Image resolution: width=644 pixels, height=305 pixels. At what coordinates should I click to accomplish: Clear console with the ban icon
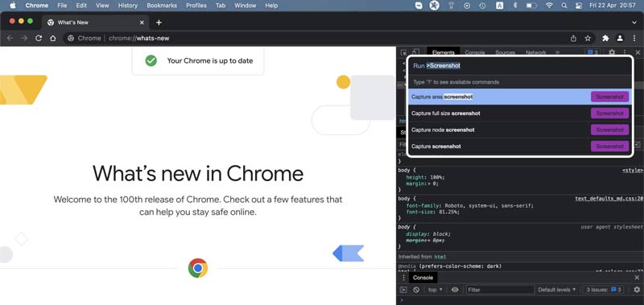[x=416, y=290]
